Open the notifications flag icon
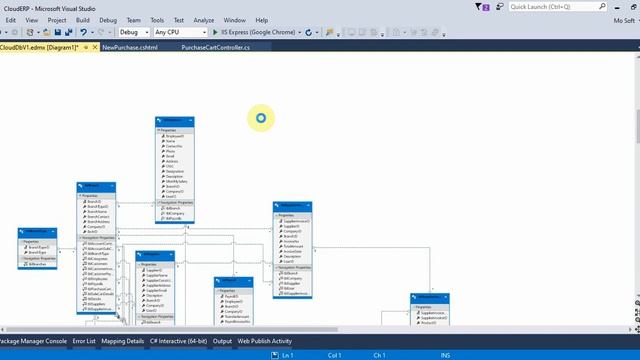This screenshot has width=640, height=360. point(482,7)
